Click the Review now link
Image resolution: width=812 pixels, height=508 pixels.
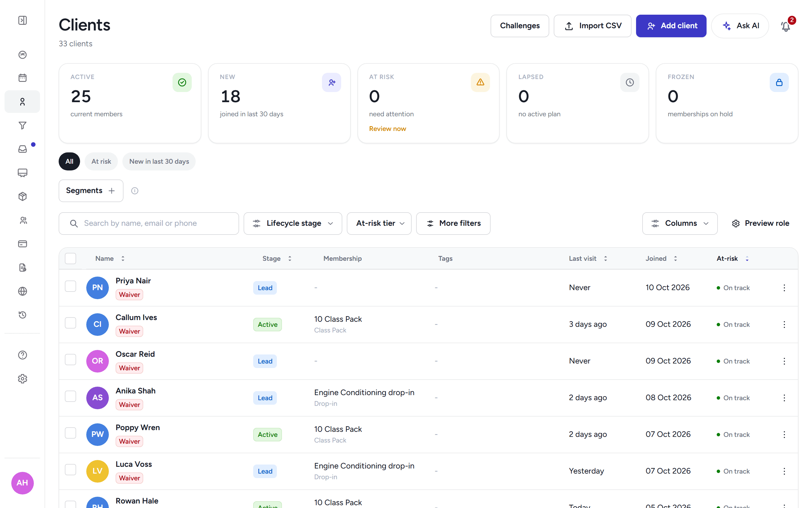(x=387, y=129)
